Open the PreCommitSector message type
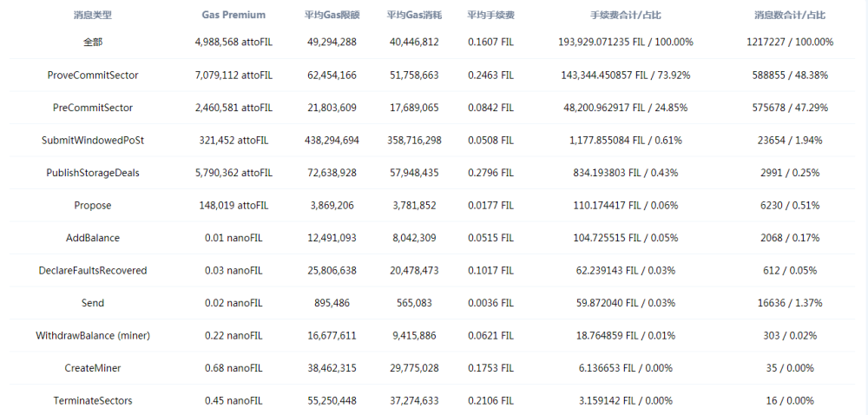Viewport: 868px width, 415px height. point(93,108)
